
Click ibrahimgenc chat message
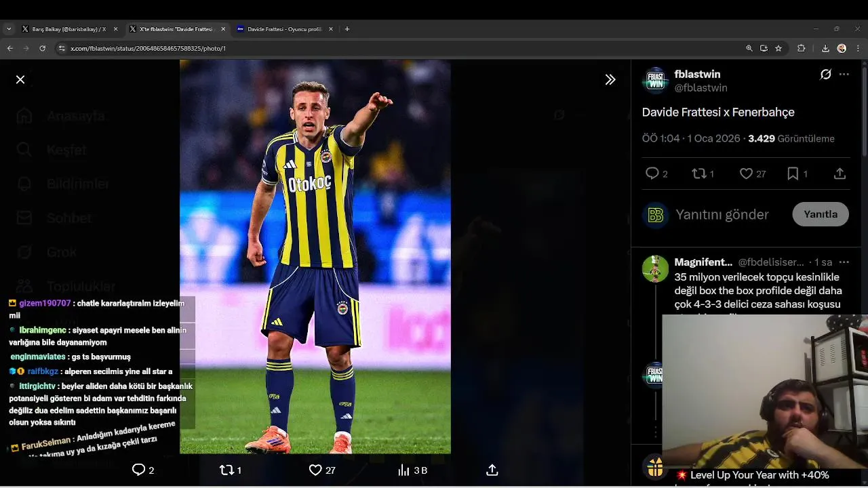pos(98,336)
